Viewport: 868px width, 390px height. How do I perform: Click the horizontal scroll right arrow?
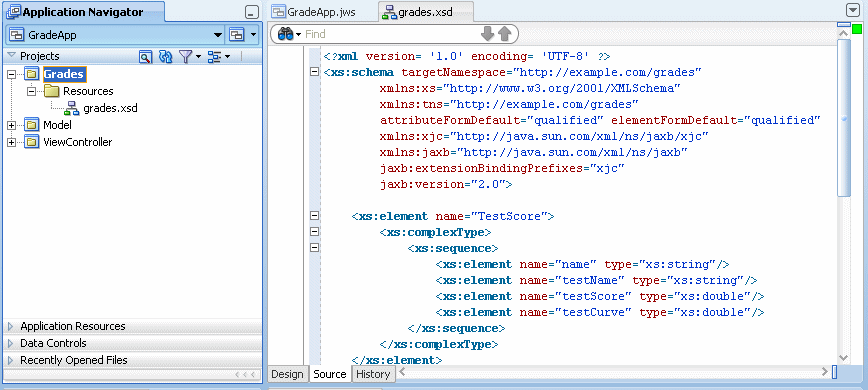pos(825,372)
